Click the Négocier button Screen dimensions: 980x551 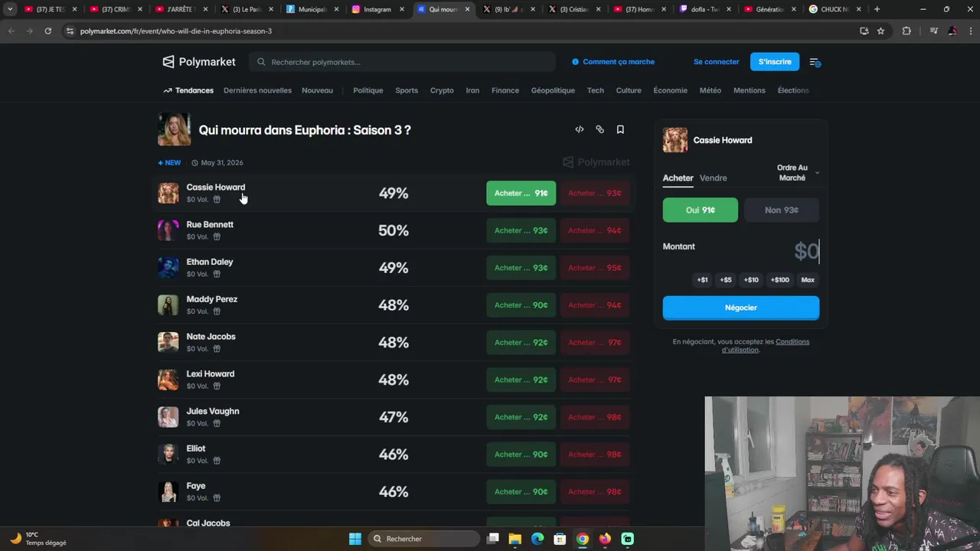[741, 308]
